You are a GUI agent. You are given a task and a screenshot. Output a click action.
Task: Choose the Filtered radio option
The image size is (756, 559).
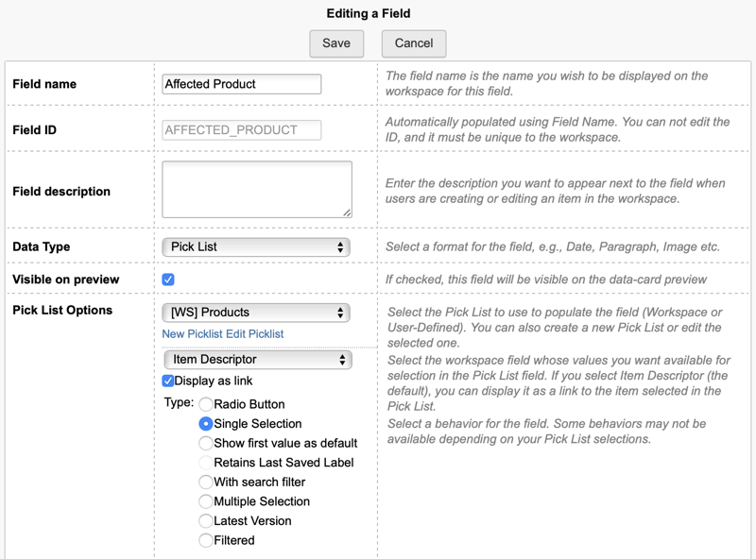click(206, 541)
